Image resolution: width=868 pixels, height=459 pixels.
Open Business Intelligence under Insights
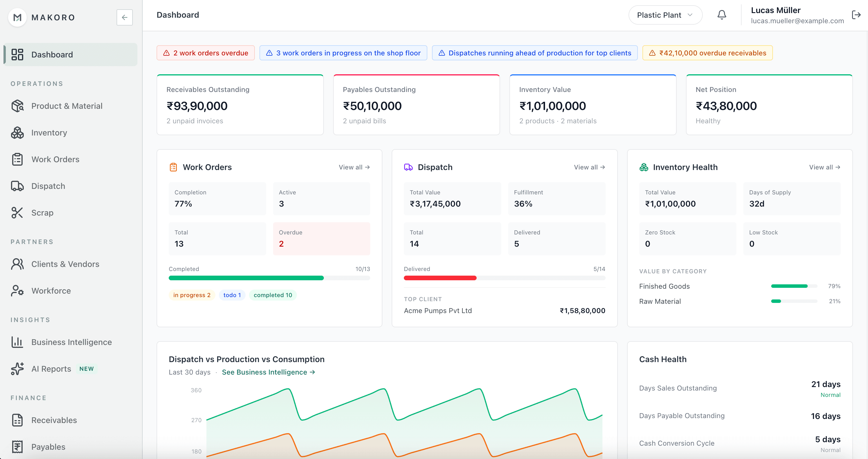coord(71,342)
